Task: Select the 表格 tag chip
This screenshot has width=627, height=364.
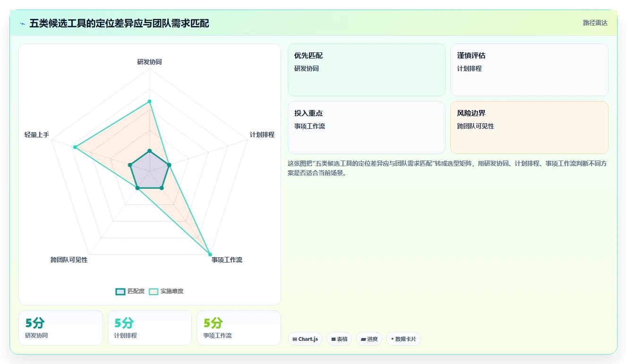Action: click(x=339, y=339)
